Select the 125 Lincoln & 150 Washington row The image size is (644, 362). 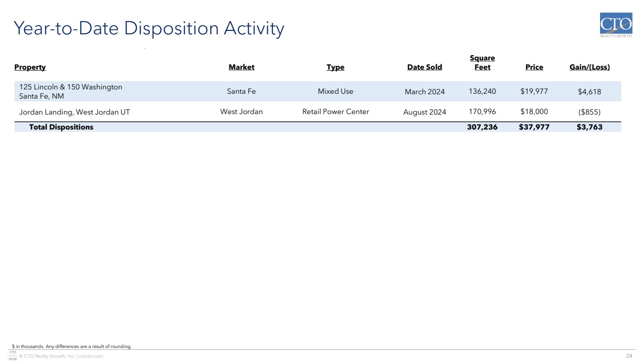(x=71, y=91)
